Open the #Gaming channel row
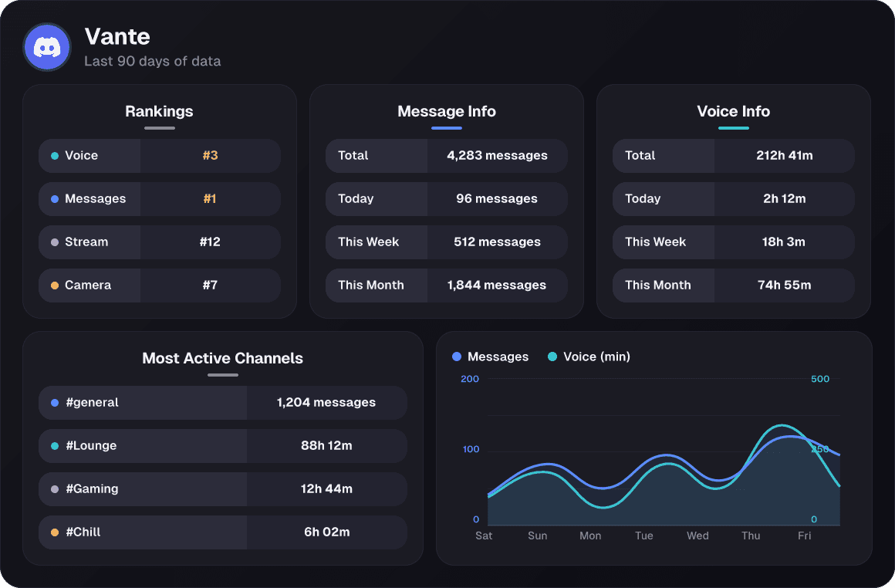 coord(223,489)
